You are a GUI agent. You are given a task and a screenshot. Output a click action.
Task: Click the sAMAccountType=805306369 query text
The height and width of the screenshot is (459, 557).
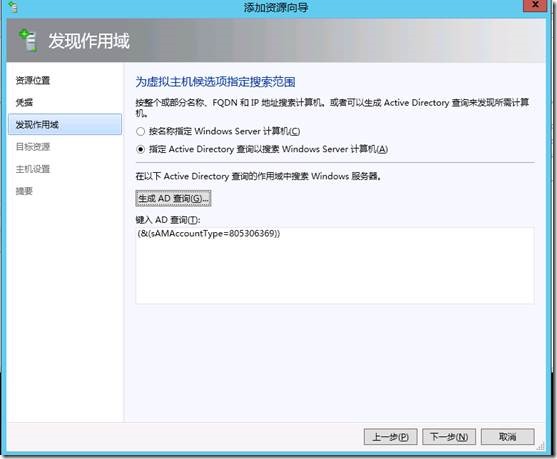click(209, 233)
